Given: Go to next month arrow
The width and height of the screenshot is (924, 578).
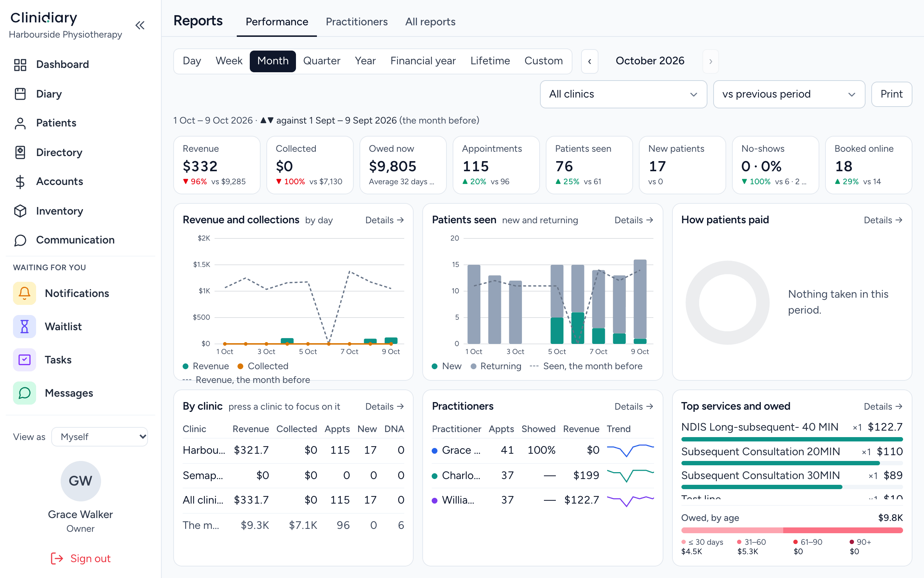Looking at the screenshot, I should [x=711, y=61].
